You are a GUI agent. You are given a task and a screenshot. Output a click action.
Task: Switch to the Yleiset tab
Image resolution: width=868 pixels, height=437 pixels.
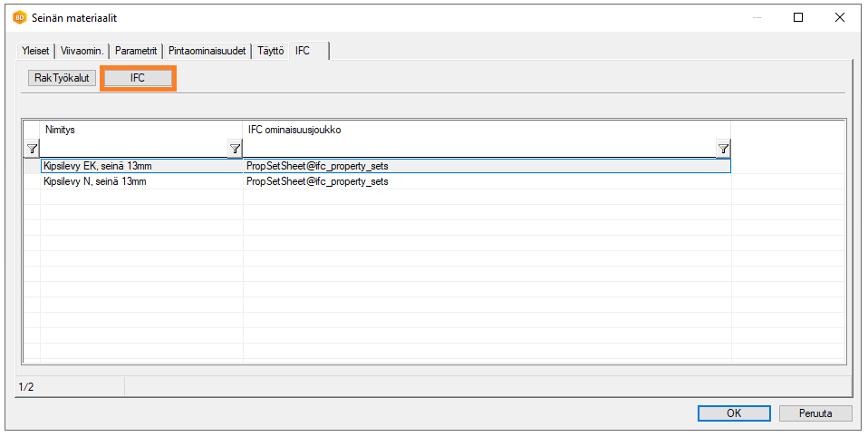tap(36, 52)
